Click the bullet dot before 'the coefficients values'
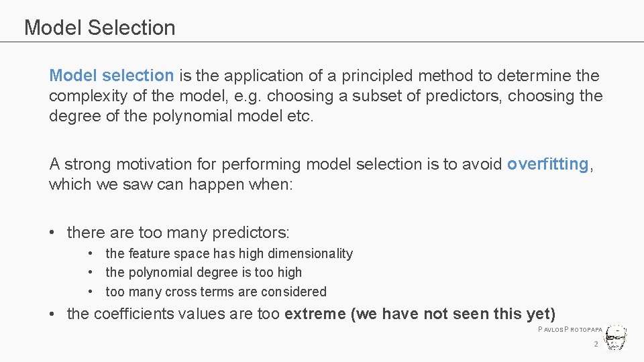The height and width of the screenshot is (362, 644). point(52,314)
